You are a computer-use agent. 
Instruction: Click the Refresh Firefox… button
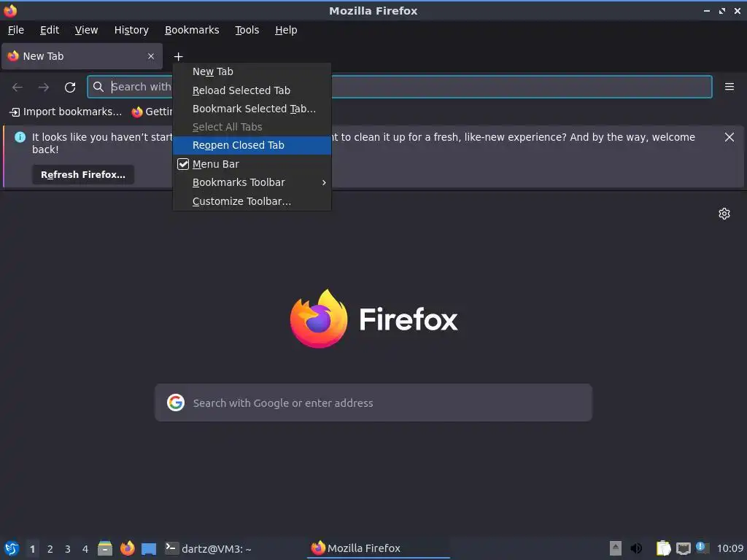[x=83, y=175]
